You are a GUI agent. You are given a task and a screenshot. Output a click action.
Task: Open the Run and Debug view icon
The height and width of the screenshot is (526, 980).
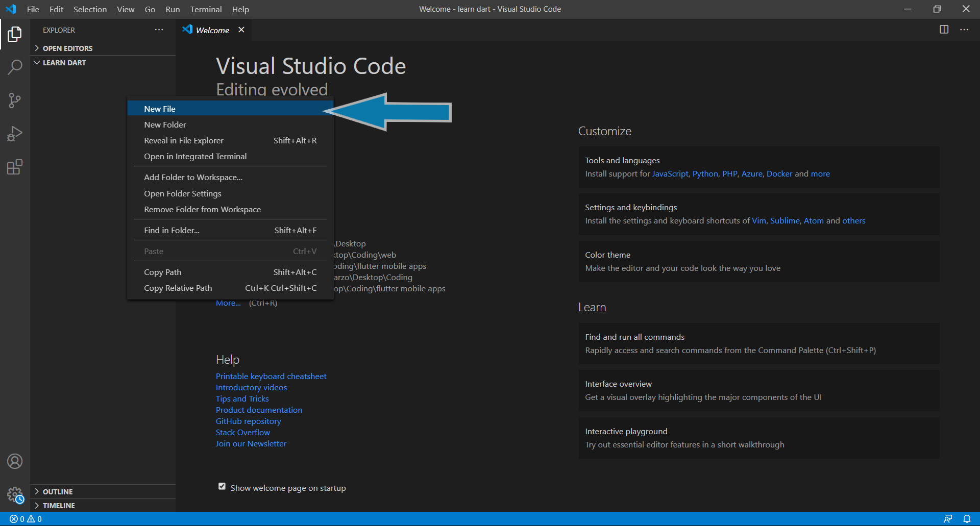15,134
